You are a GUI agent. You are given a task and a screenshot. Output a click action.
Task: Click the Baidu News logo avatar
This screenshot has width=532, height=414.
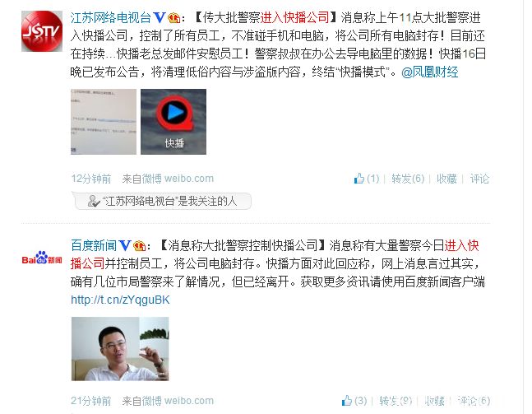point(42,258)
